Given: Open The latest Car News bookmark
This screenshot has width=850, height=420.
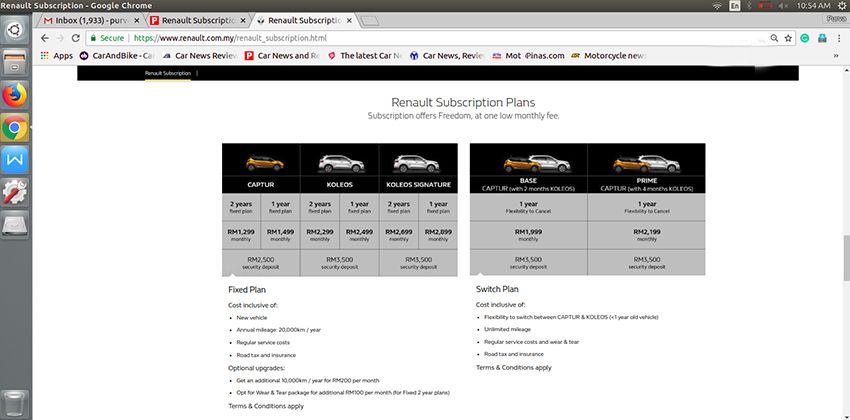Looking at the screenshot, I should coord(365,55).
